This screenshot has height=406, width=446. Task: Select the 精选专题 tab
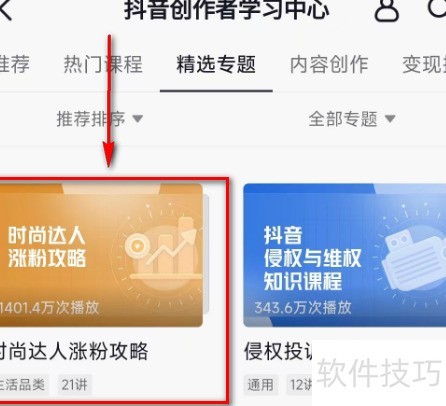pyautogui.click(x=216, y=64)
